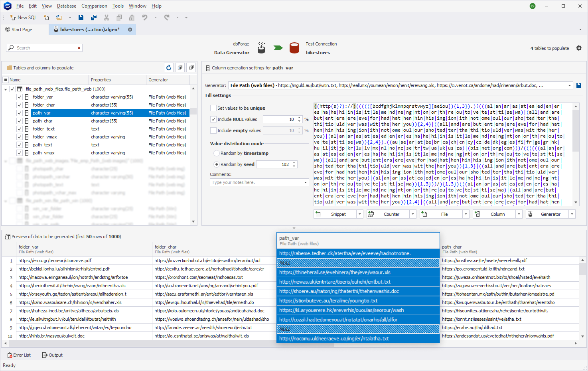Uncheck the path_char column checkbox

click(20, 121)
